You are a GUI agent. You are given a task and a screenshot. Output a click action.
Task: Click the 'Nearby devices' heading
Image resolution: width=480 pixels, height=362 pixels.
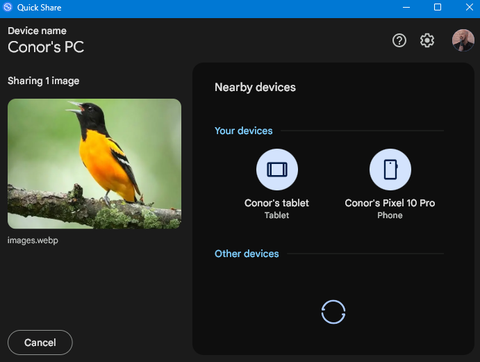point(255,87)
